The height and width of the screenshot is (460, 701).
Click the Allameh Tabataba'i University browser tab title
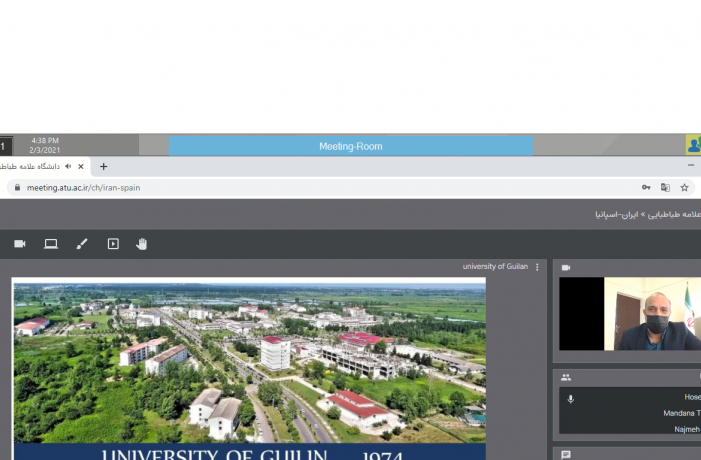(30, 166)
